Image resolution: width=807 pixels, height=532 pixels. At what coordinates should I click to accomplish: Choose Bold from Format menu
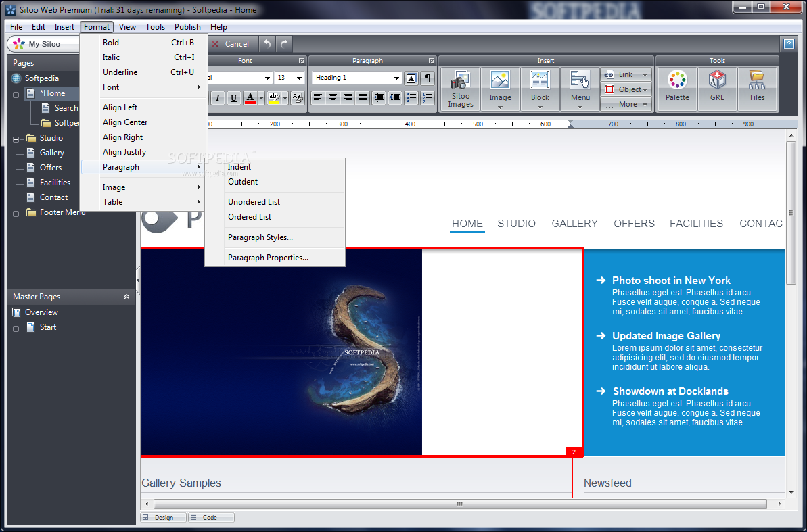[x=143, y=43]
